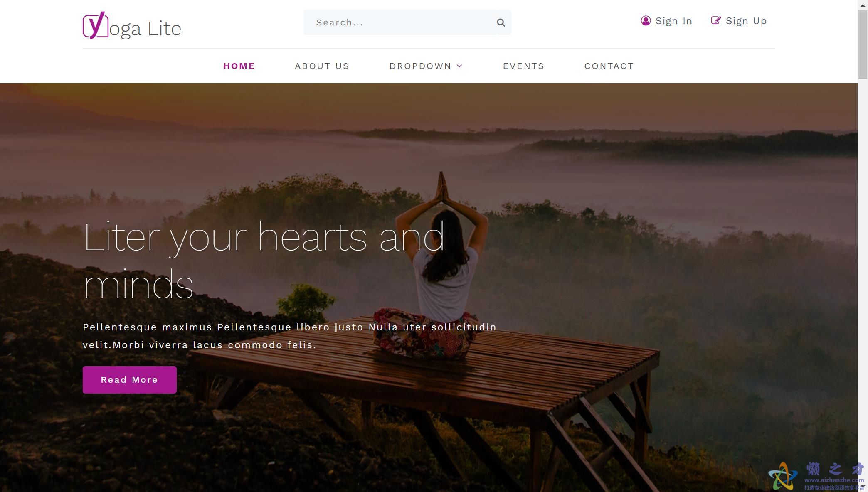Expand the Dropdown menu chevron
The width and height of the screenshot is (868, 492).
pos(459,66)
